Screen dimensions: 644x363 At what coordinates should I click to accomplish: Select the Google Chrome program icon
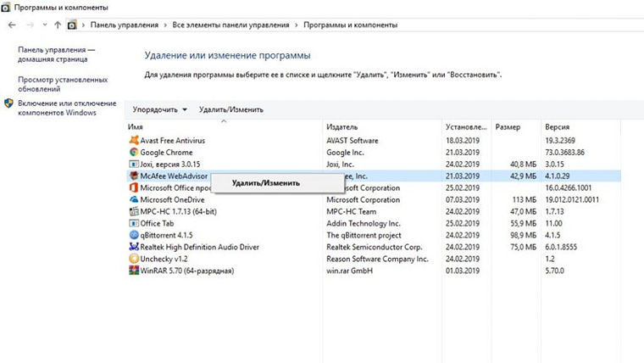(134, 152)
